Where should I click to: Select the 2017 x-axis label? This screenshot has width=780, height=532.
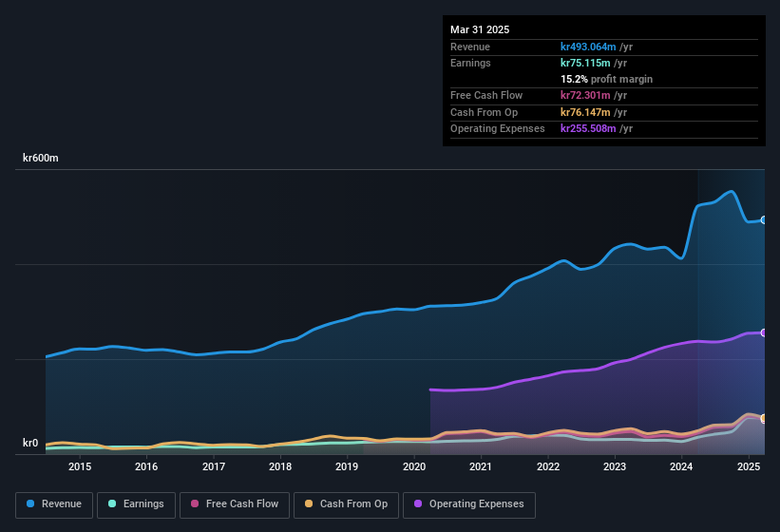pos(214,466)
